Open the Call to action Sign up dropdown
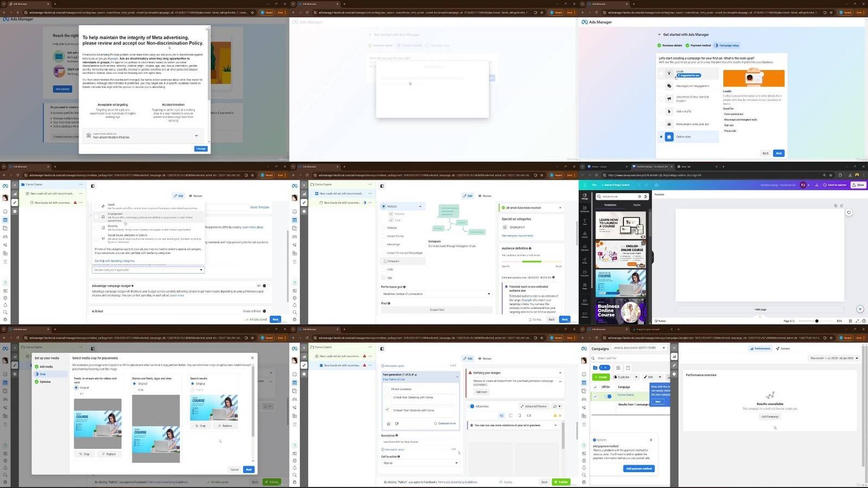Viewport: 868px width, 488px height. pyautogui.click(x=420, y=463)
